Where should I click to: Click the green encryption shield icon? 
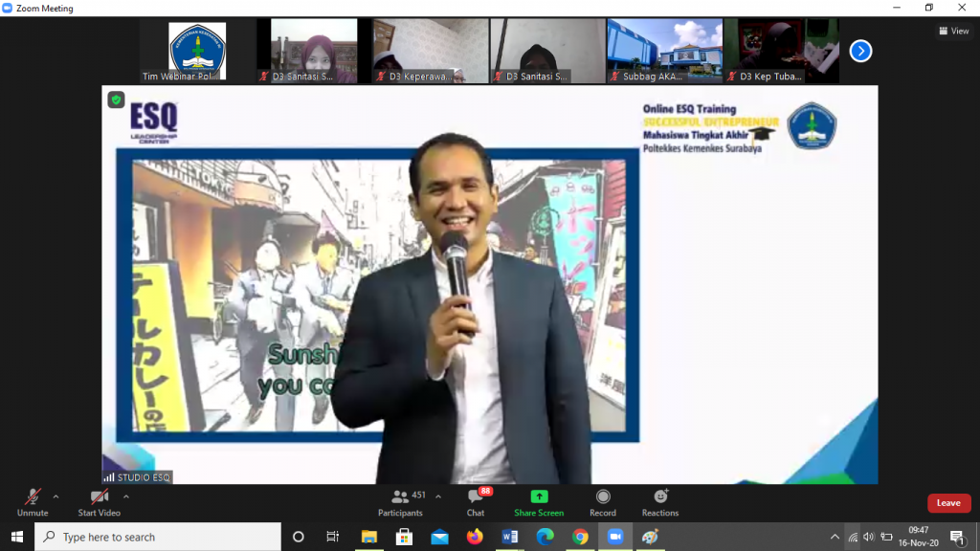116,99
